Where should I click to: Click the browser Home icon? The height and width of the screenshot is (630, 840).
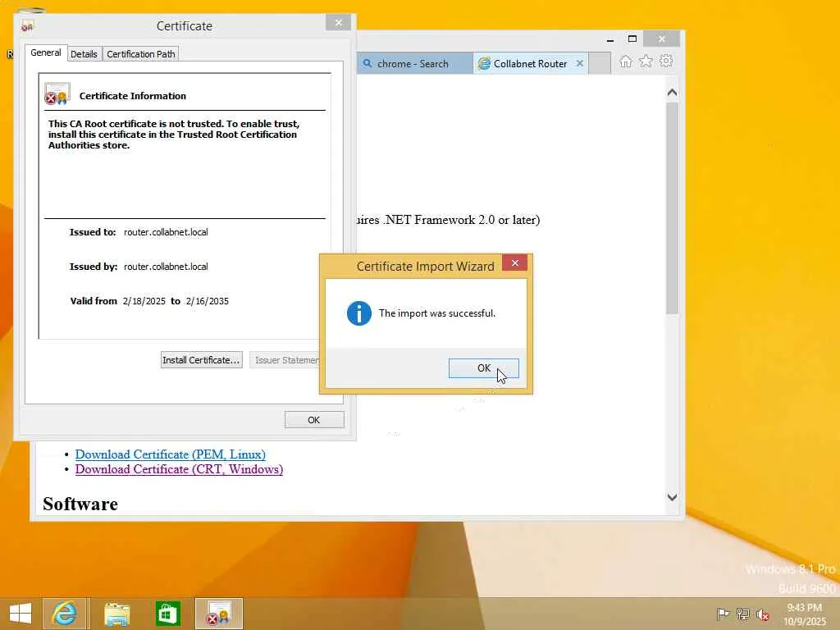point(626,62)
